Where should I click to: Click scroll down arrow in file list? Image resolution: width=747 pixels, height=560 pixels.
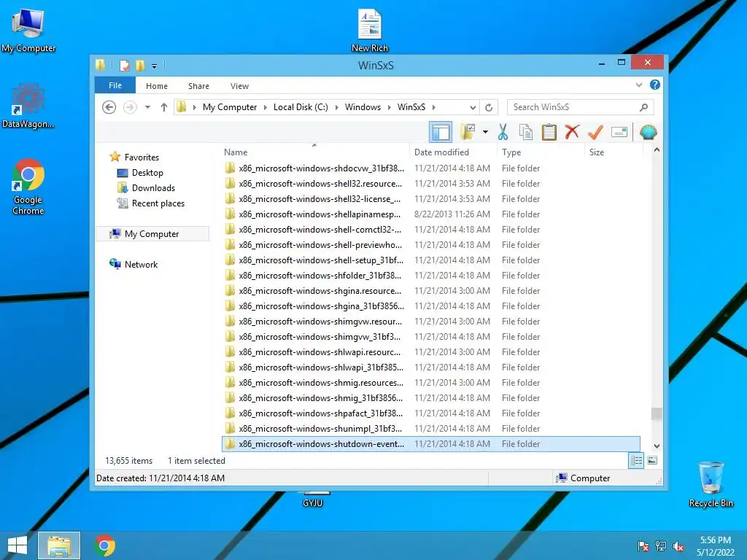[657, 446]
